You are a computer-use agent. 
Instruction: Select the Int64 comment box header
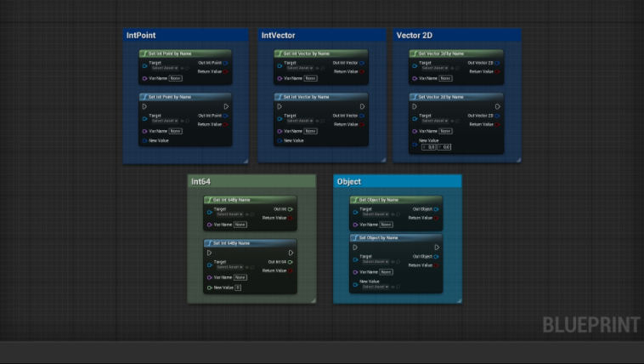tap(251, 181)
